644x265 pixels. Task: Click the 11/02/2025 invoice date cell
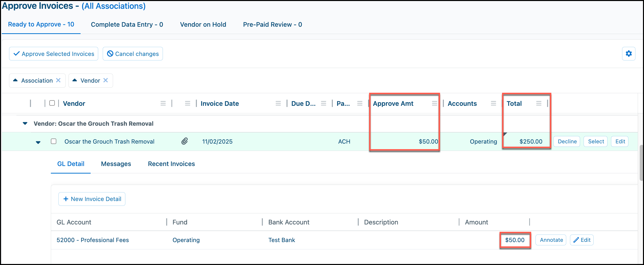(x=218, y=142)
